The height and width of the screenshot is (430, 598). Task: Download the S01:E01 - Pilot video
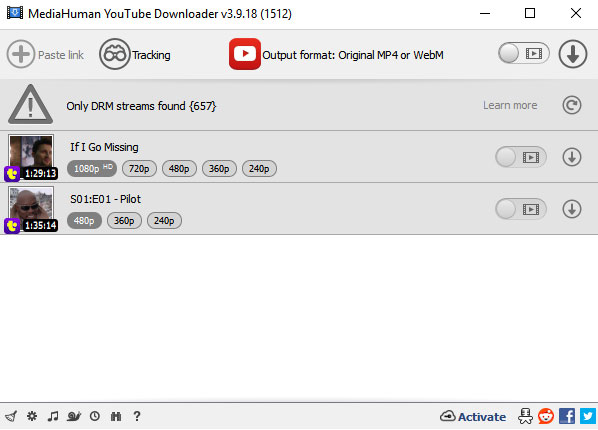(x=572, y=209)
